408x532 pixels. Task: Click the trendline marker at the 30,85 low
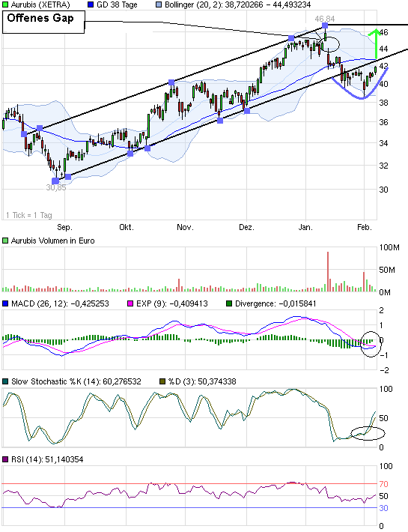[55, 181]
